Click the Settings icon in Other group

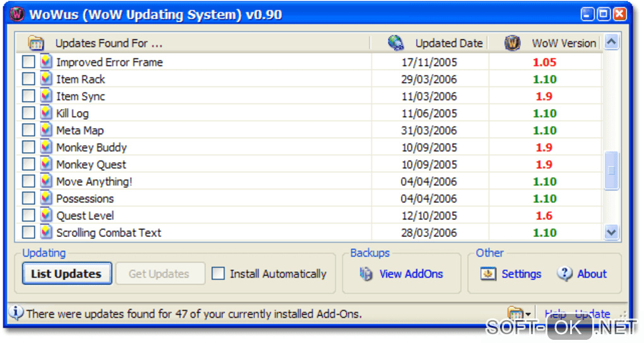point(488,274)
